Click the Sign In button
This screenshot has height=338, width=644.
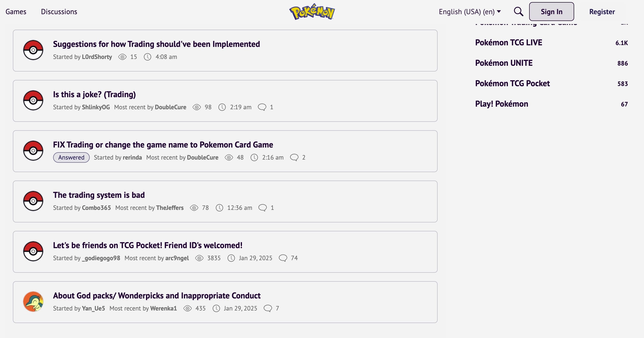point(551,11)
